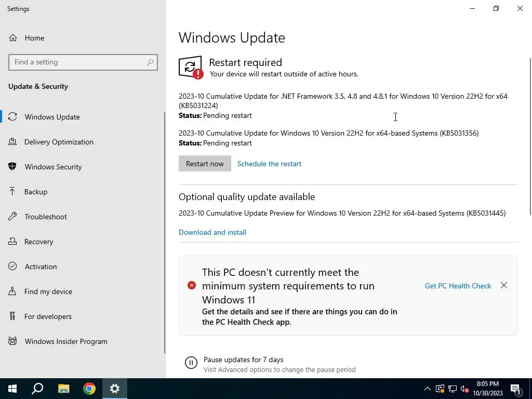Click the red error icon in Windows 11 notice
Viewport: 532px width, 399px height.
click(192, 285)
